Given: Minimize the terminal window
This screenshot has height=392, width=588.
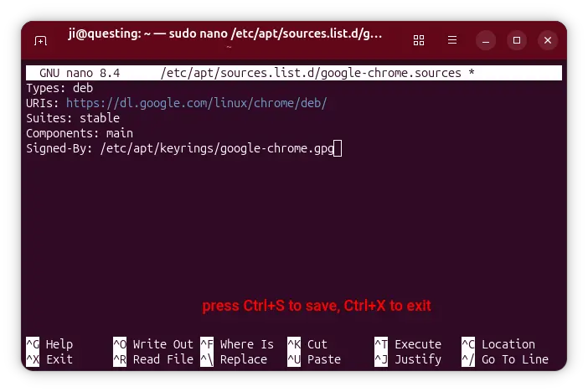Looking at the screenshot, I should (486, 40).
